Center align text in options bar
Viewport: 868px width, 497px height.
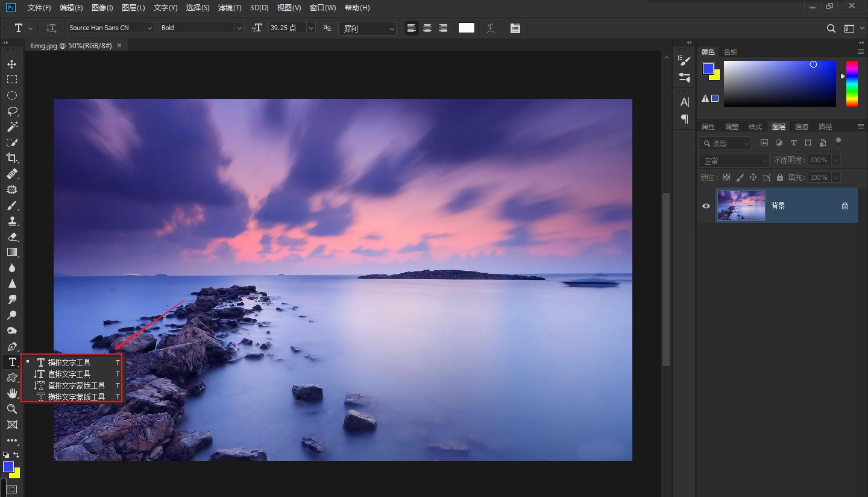[427, 28]
